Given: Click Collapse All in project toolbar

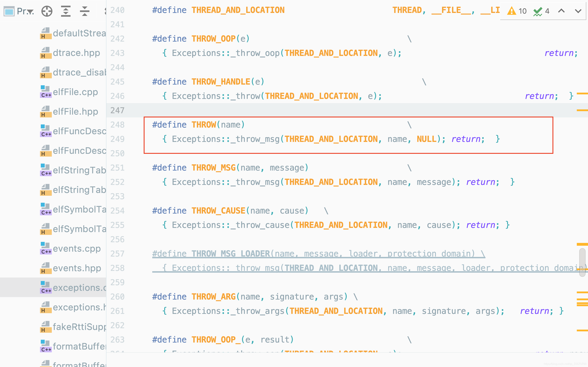Looking at the screenshot, I should click(x=85, y=11).
